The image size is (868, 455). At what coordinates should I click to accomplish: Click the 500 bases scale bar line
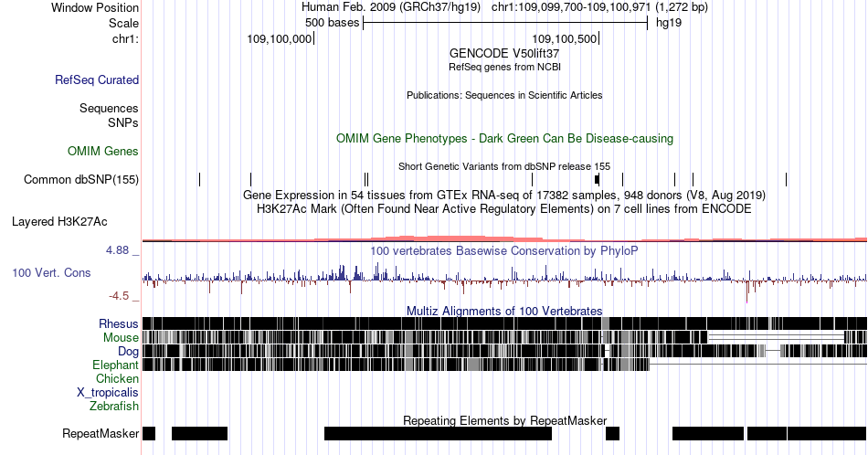pos(505,23)
